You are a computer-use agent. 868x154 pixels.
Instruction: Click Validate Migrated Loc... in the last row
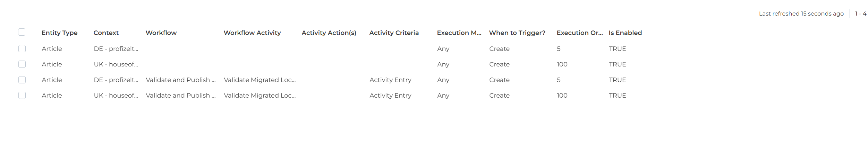260,96
